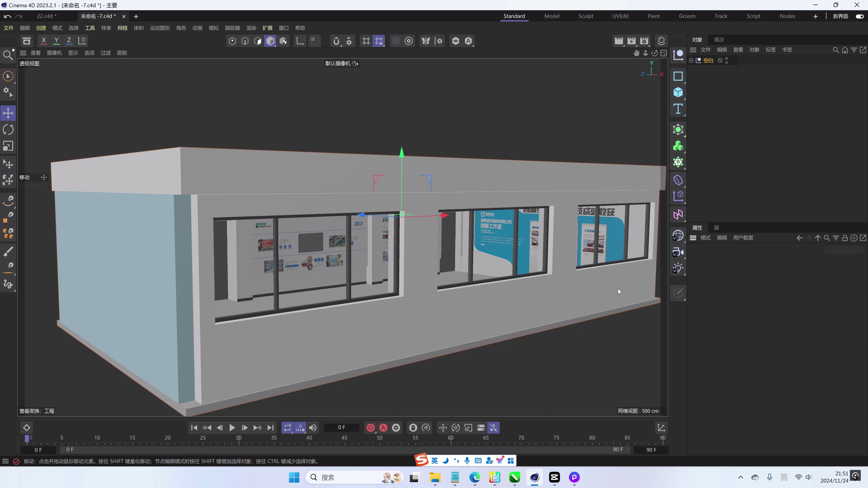Viewport: 868px width, 488px height.
Task: Select the Scale tool
Action: (x=8, y=146)
